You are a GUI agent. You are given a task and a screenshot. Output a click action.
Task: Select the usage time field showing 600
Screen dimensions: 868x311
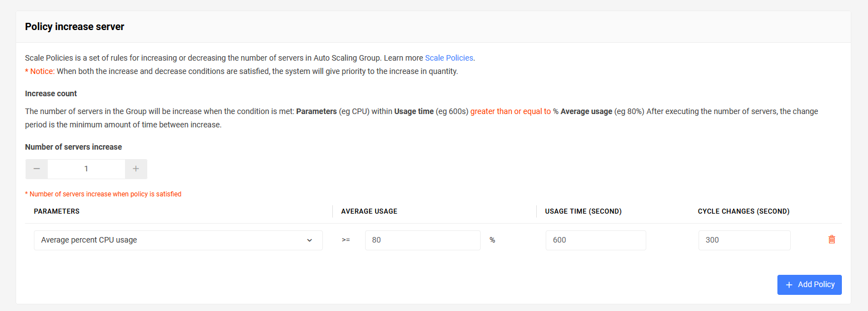point(596,240)
